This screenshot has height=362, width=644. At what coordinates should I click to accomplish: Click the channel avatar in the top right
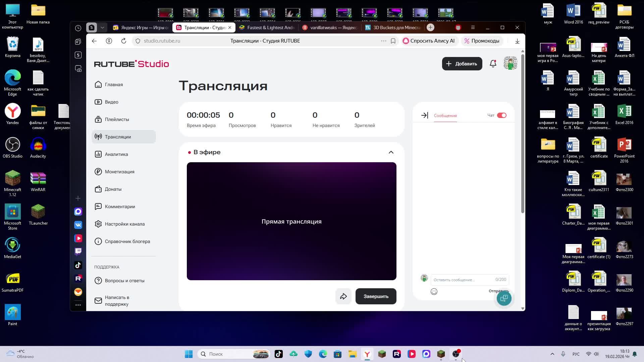[x=510, y=63]
